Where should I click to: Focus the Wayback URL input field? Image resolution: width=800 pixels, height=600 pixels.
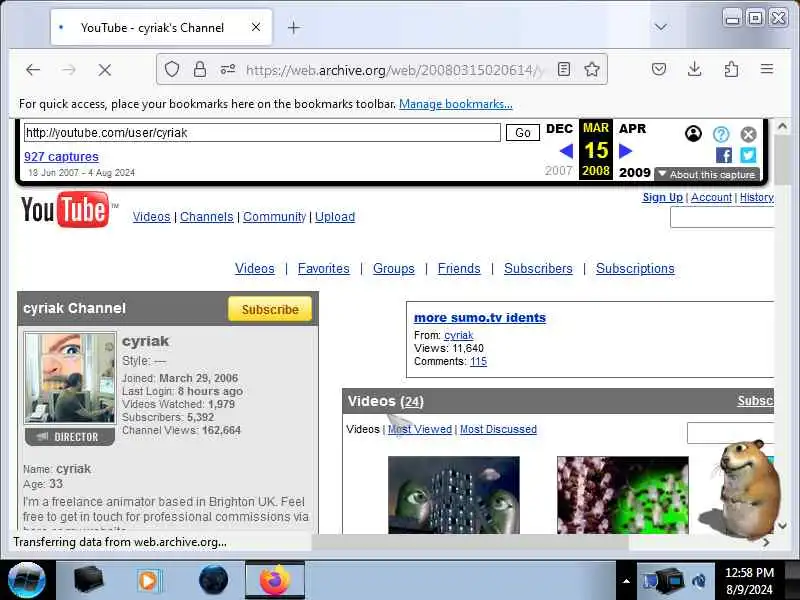(x=262, y=133)
